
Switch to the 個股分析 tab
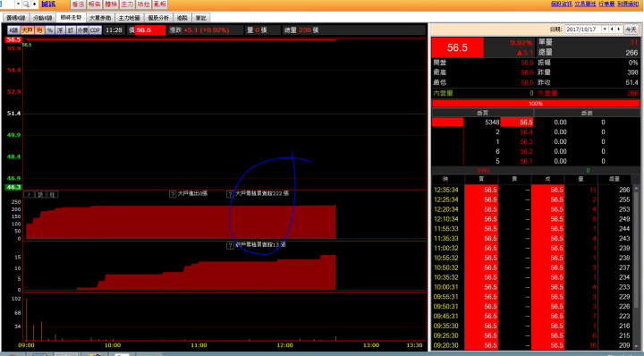[158, 18]
